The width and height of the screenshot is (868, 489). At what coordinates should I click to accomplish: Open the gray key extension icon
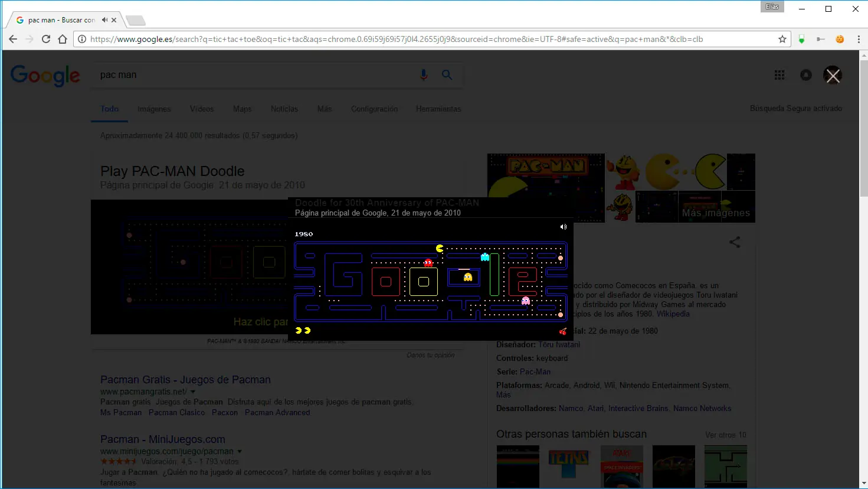click(820, 39)
